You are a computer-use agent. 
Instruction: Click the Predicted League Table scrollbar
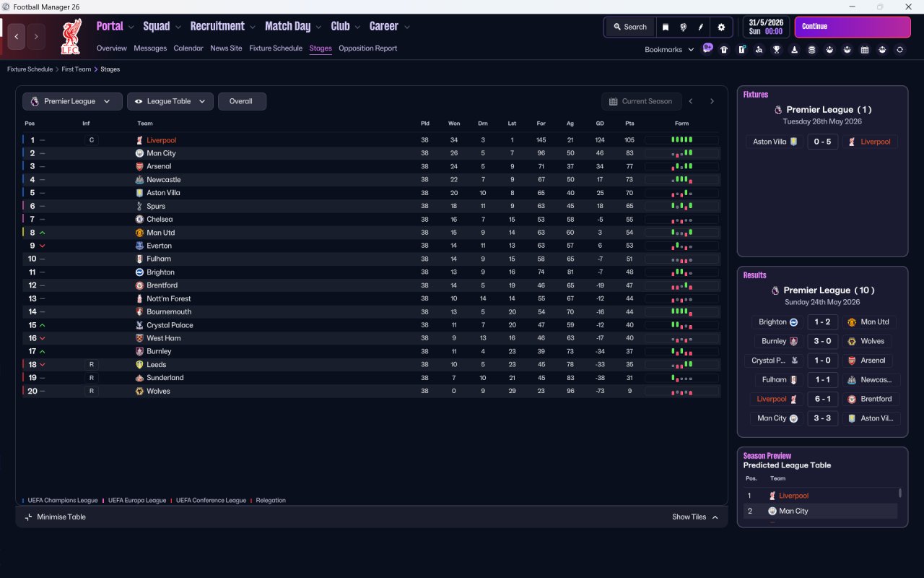coord(899,493)
